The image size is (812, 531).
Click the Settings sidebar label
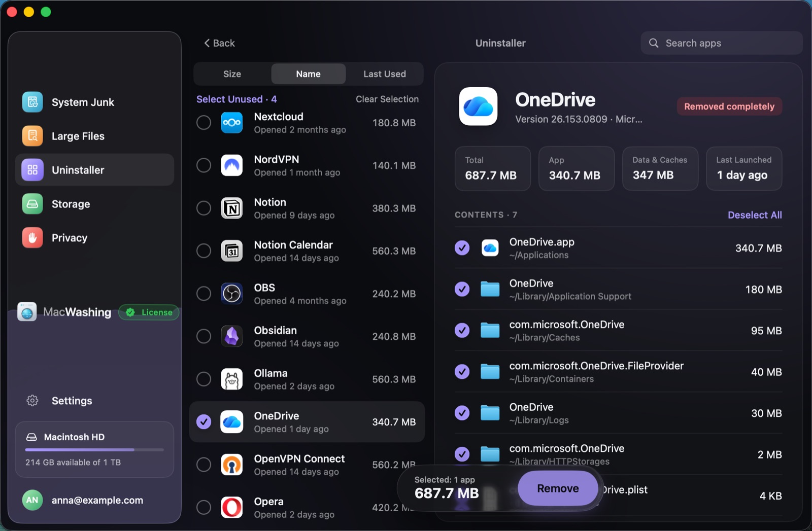click(72, 401)
